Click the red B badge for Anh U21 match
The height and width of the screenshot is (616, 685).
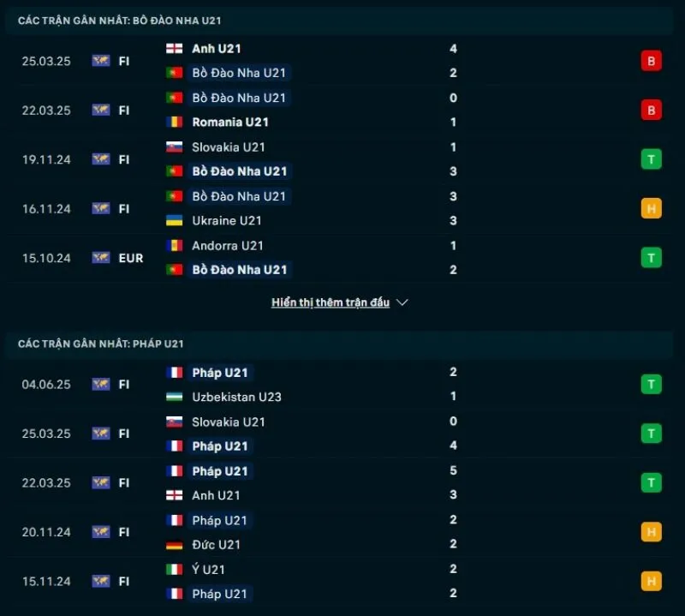(651, 61)
